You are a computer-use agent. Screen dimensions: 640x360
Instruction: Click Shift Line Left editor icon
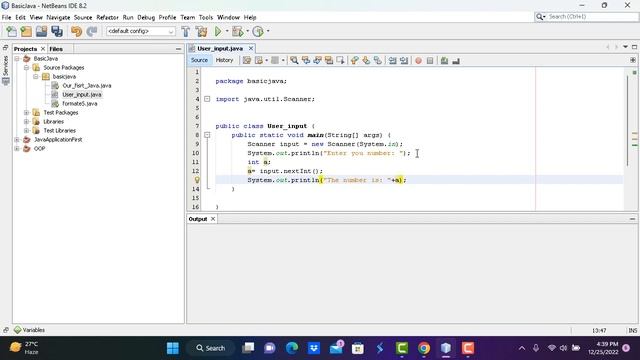(x=392, y=60)
